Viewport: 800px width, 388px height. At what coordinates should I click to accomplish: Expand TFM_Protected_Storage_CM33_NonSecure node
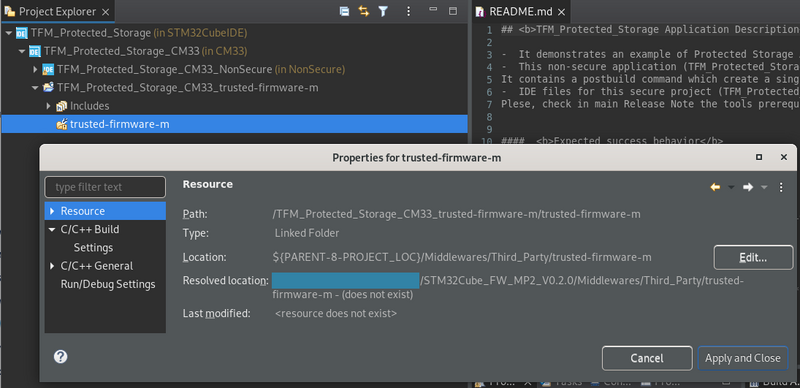[x=35, y=69]
